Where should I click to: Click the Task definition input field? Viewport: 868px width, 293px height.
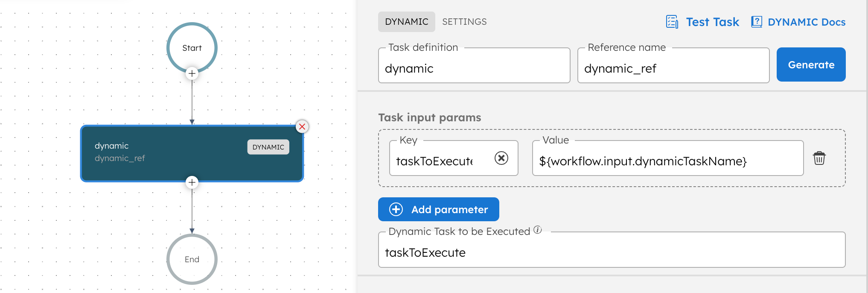pos(474,65)
